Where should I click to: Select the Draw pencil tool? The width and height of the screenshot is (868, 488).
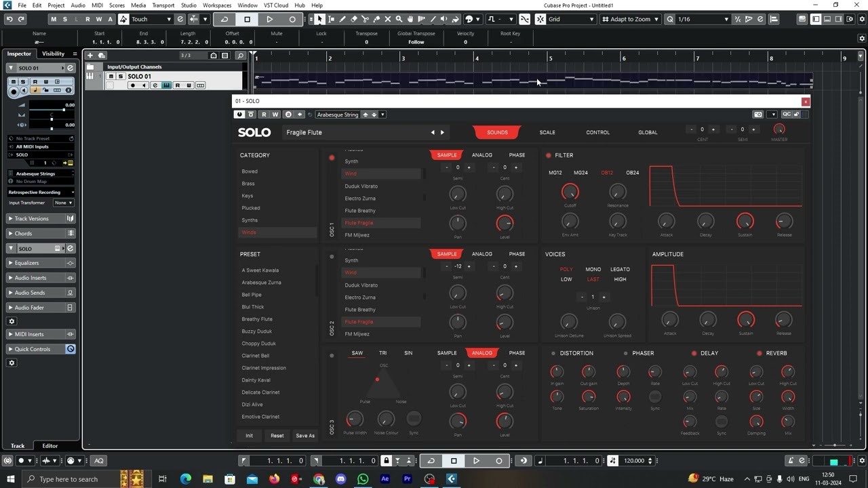pyautogui.click(x=342, y=19)
